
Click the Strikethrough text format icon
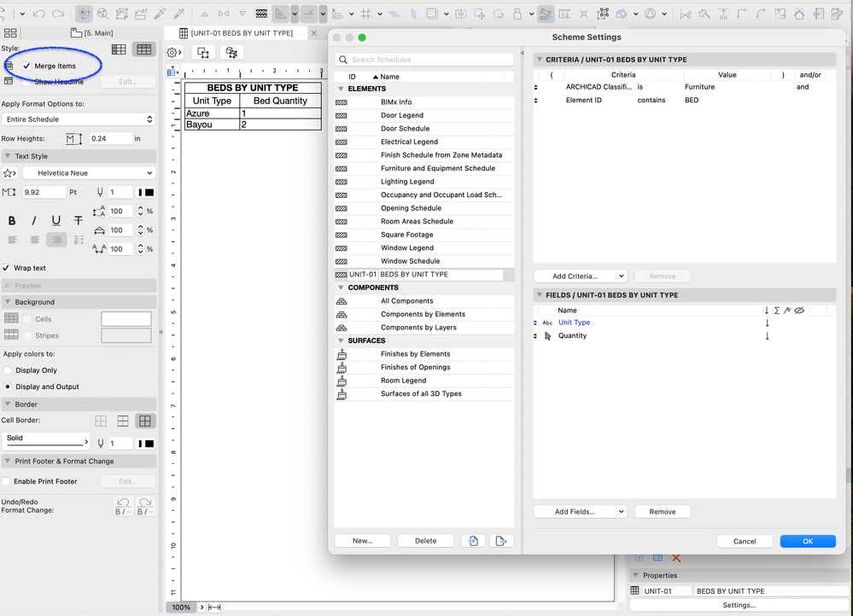click(79, 221)
